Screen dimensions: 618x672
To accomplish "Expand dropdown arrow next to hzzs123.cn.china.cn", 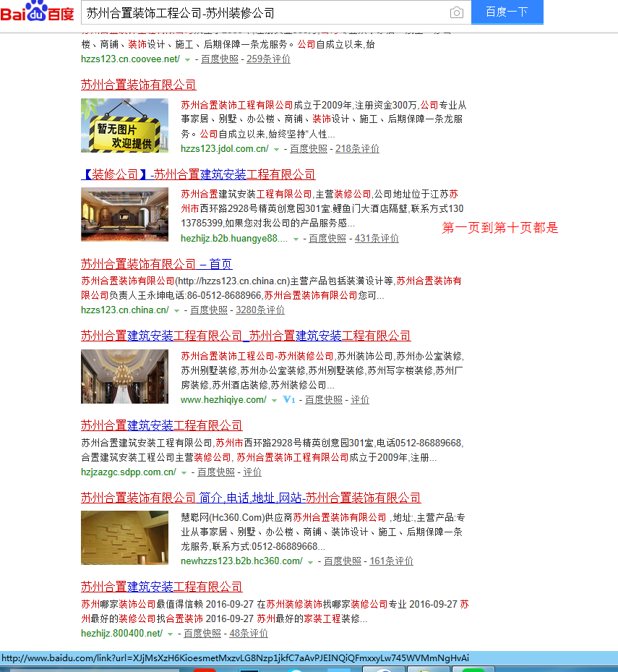I will tap(176, 311).
